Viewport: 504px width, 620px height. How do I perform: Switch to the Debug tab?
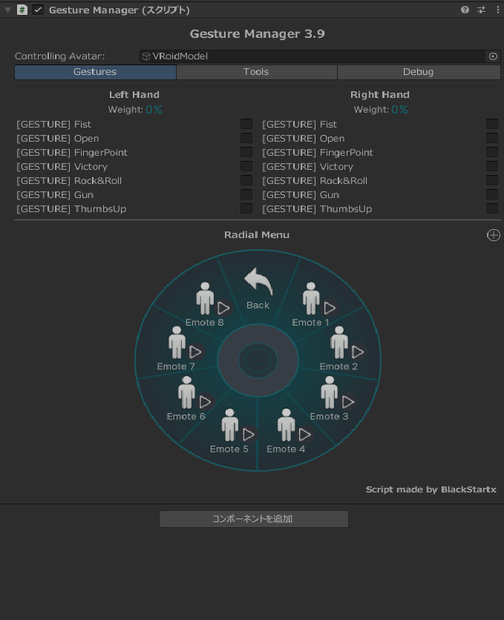point(418,72)
